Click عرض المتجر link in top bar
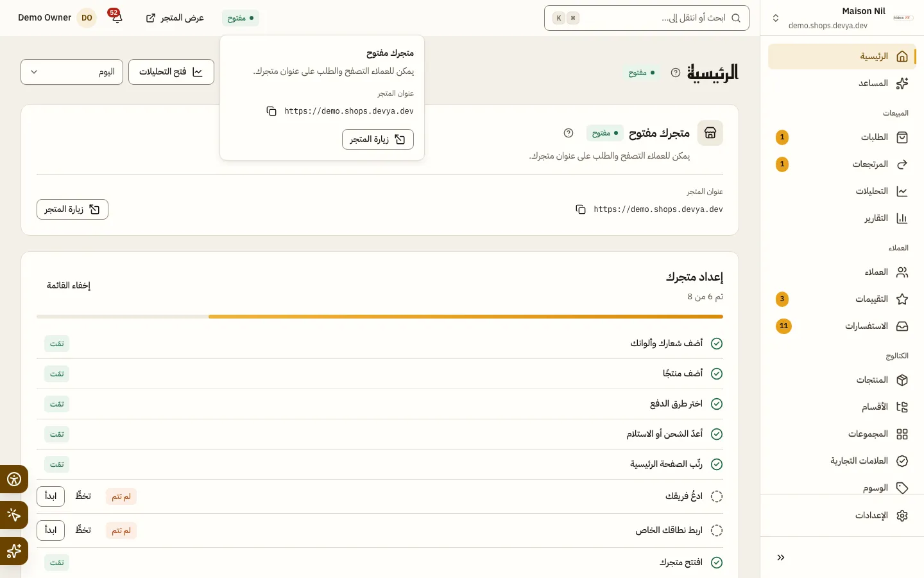 point(175,18)
